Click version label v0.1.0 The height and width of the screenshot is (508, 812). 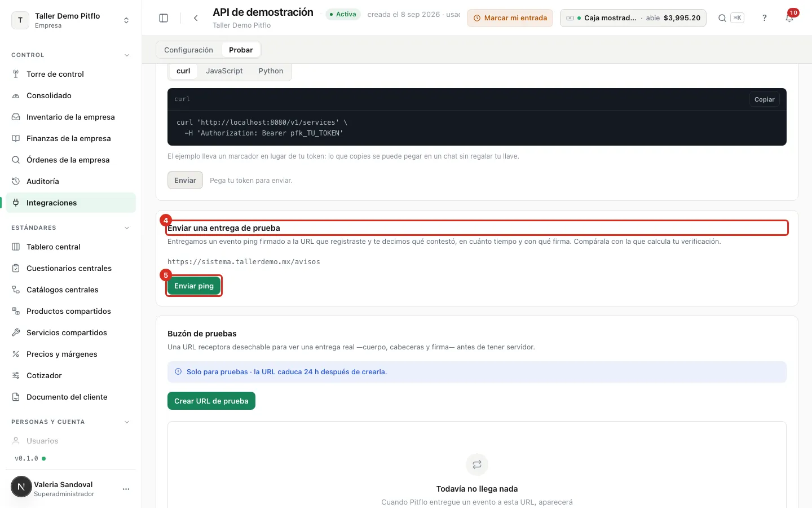(x=27, y=458)
